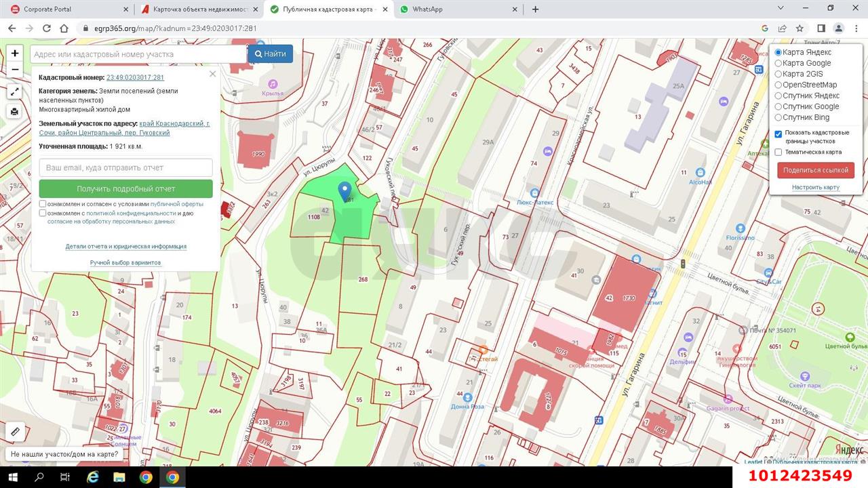Zoom out the map with minus button
Viewport: 868px width, 488px height.
pyautogui.click(x=15, y=69)
